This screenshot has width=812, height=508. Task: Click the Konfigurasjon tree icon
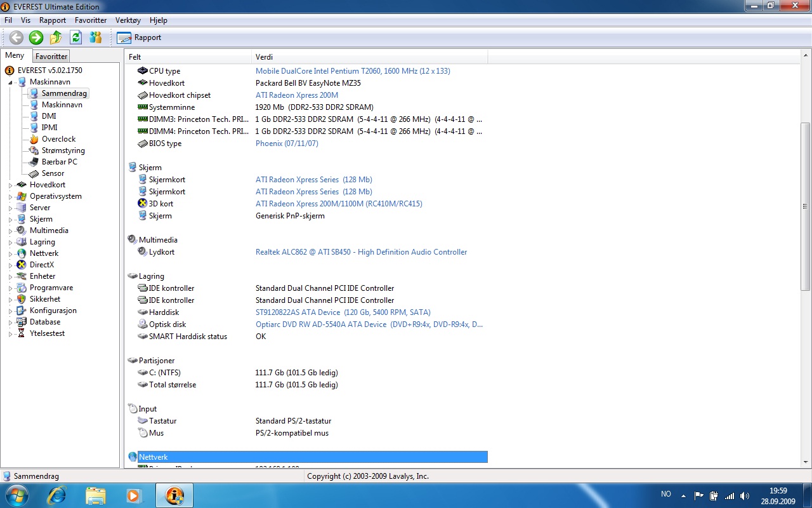pyautogui.click(x=22, y=311)
